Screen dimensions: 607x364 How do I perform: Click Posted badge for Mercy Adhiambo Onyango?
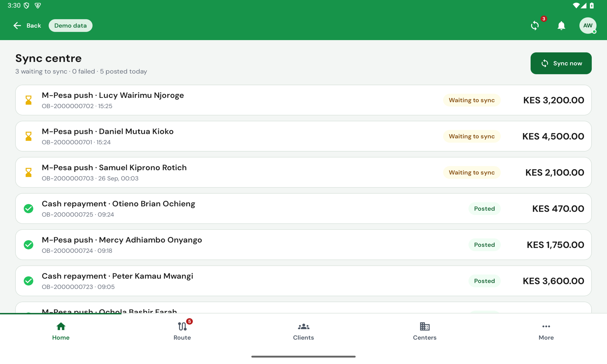click(484, 245)
